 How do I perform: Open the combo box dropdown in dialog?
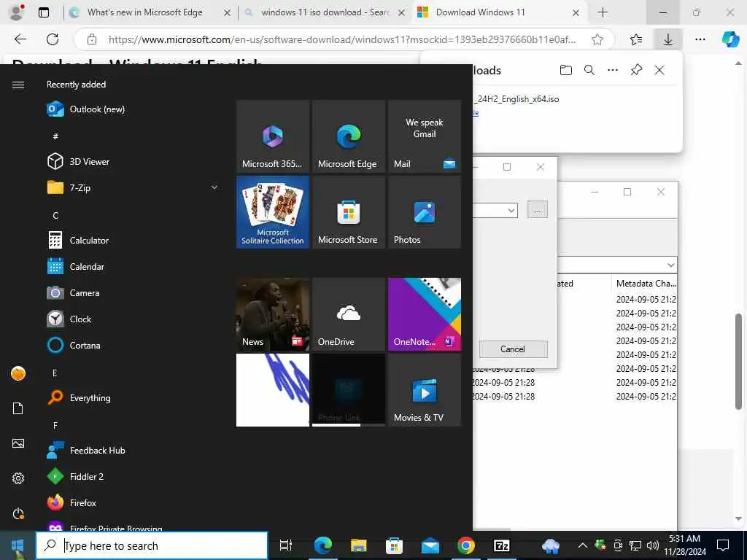click(511, 210)
